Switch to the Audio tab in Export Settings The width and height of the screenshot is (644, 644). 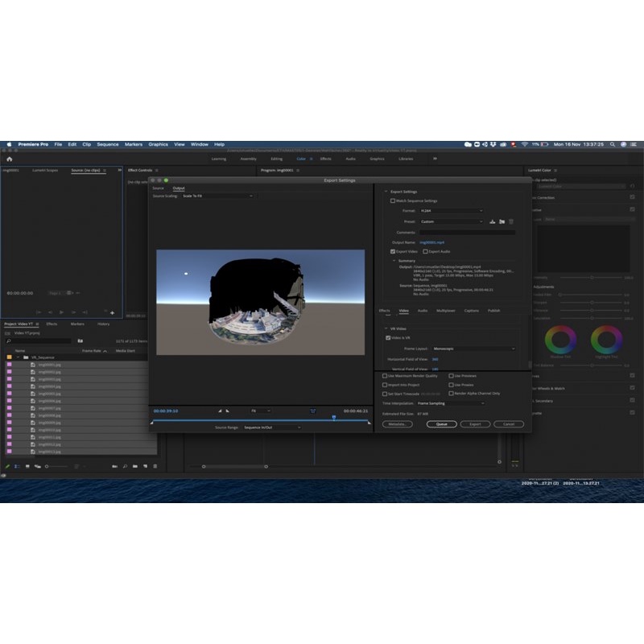point(423,310)
